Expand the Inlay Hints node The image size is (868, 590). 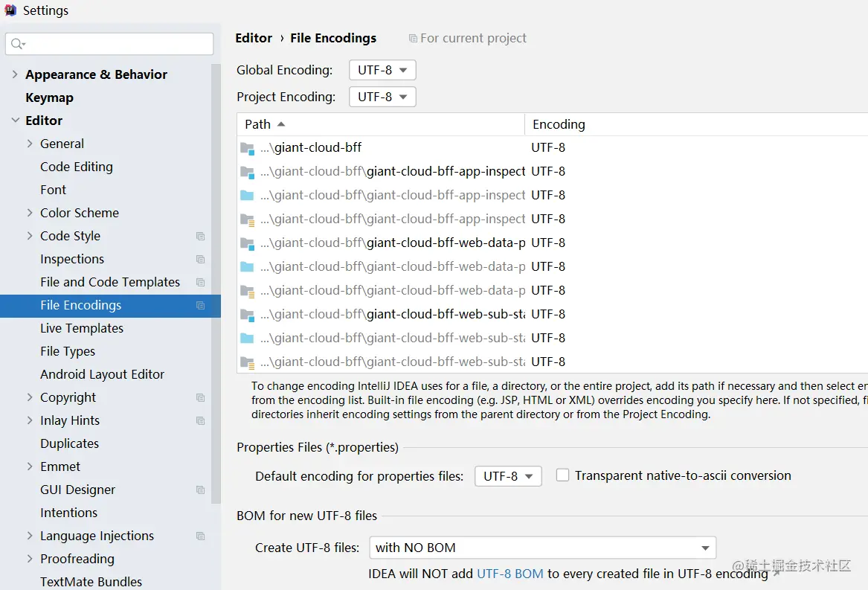pyautogui.click(x=30, y=420)
